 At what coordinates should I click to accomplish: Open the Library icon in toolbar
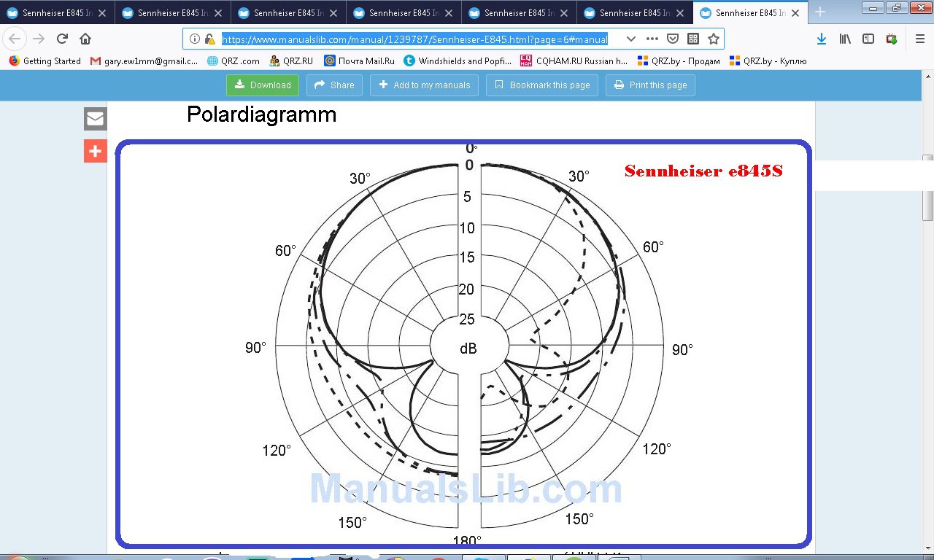point(845,39)
